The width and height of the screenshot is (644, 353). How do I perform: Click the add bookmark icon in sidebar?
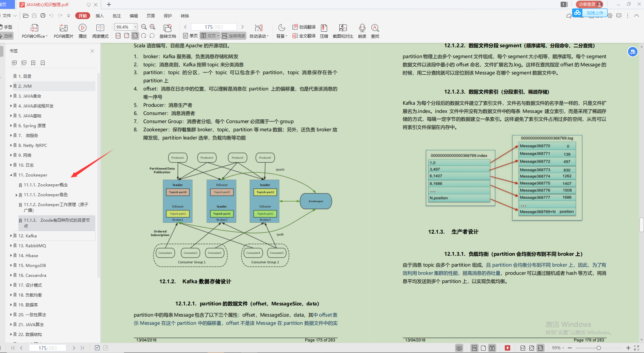point(33,63)
